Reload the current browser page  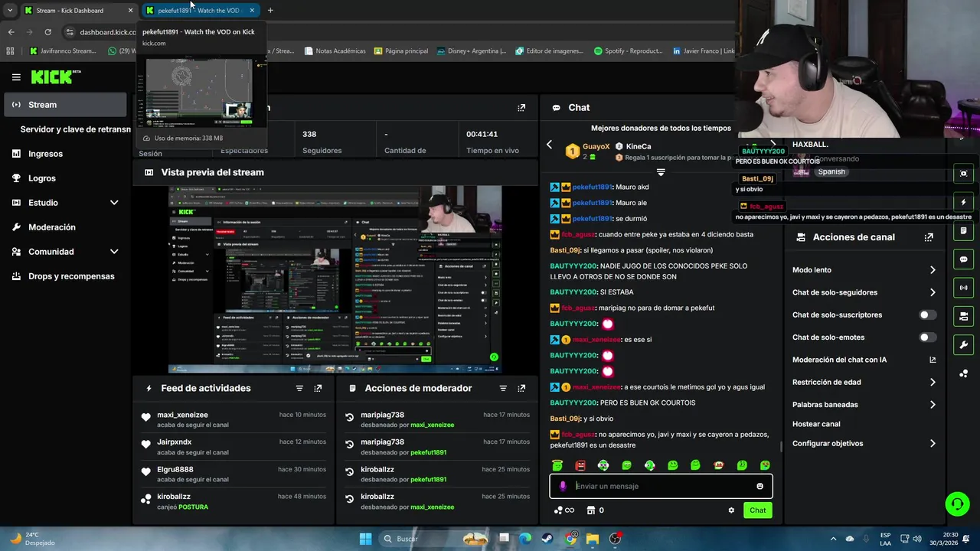pos(47,32)
